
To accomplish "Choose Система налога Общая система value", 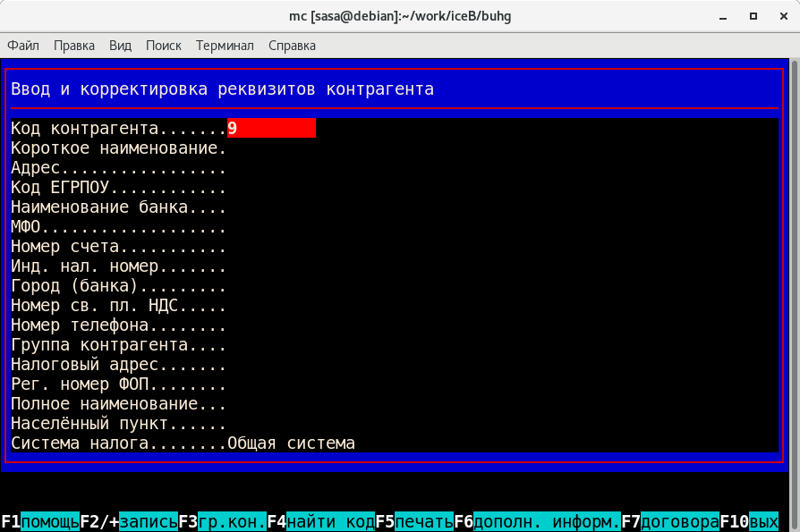I will tap(291, 443).
